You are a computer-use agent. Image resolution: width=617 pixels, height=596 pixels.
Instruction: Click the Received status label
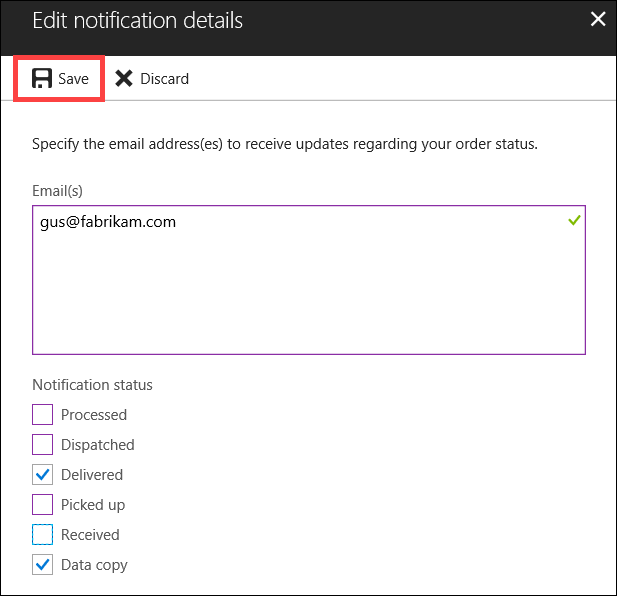(90, 535)
